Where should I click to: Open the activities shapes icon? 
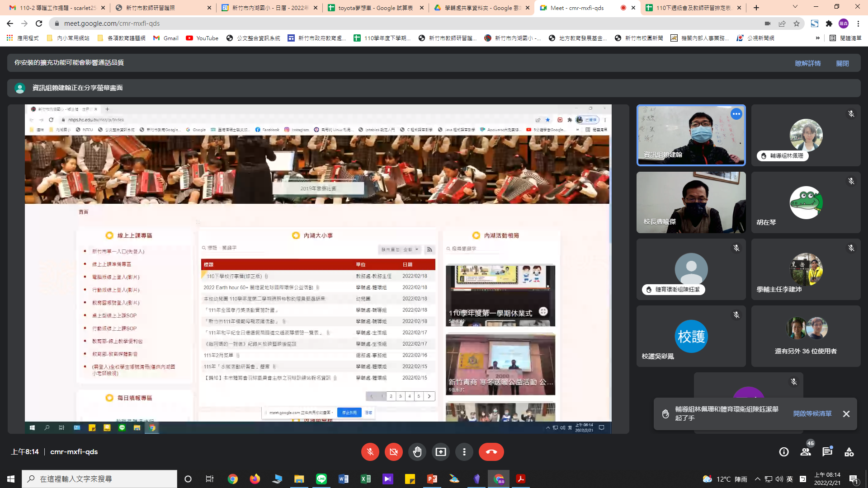point(849,452)
